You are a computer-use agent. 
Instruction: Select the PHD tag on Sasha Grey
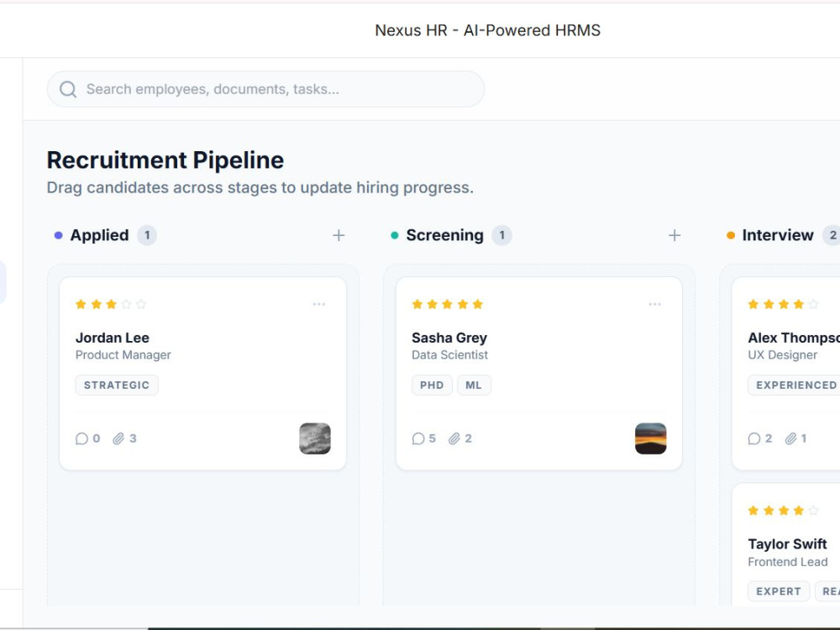coord(432,386)
